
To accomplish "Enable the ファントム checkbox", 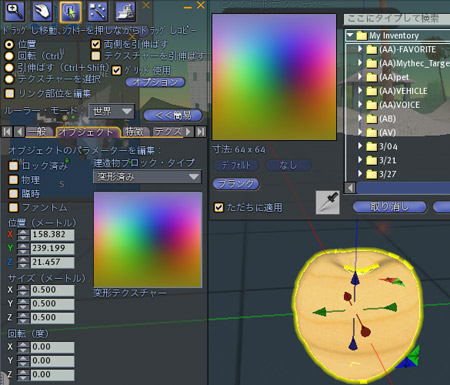I will click(x=13, y=207).
